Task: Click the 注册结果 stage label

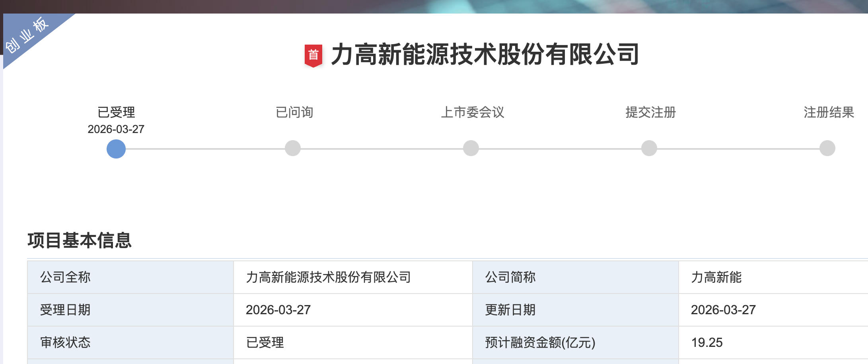Action: pyautogui.click(x=829, y=112)
